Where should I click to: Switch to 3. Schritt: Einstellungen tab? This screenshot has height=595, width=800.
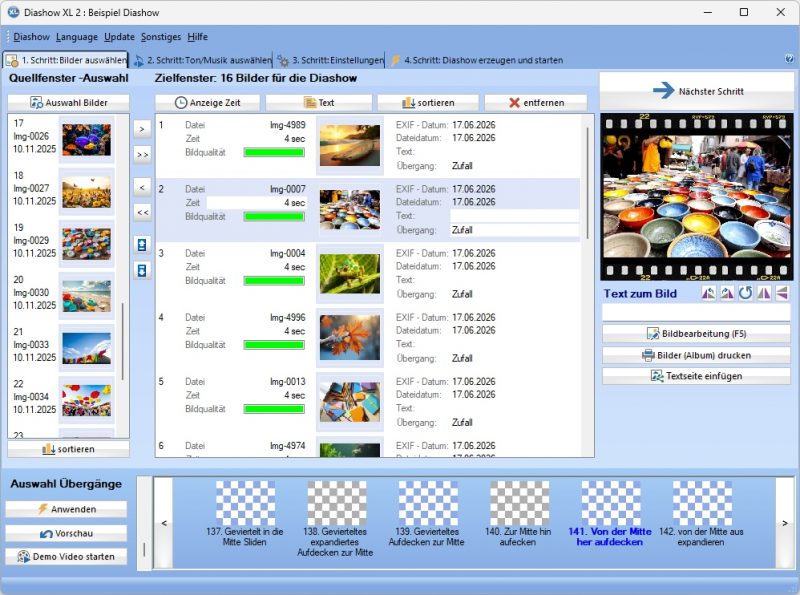330,60
